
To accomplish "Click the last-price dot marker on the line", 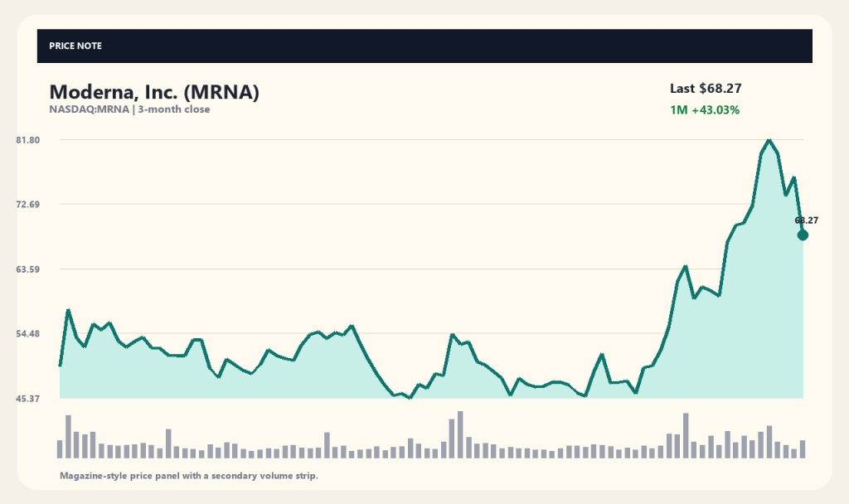I will click(803, 235).
